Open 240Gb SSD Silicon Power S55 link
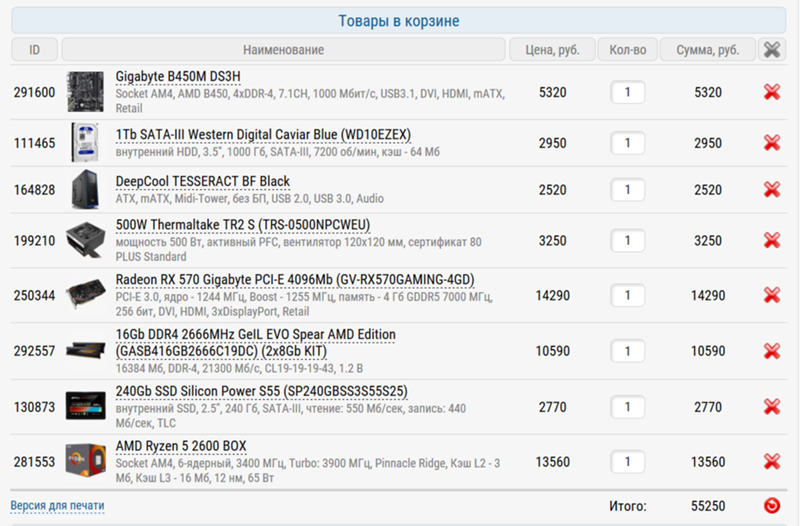The width and height of the screenshot is (800, 526). (x=261, y=391)
